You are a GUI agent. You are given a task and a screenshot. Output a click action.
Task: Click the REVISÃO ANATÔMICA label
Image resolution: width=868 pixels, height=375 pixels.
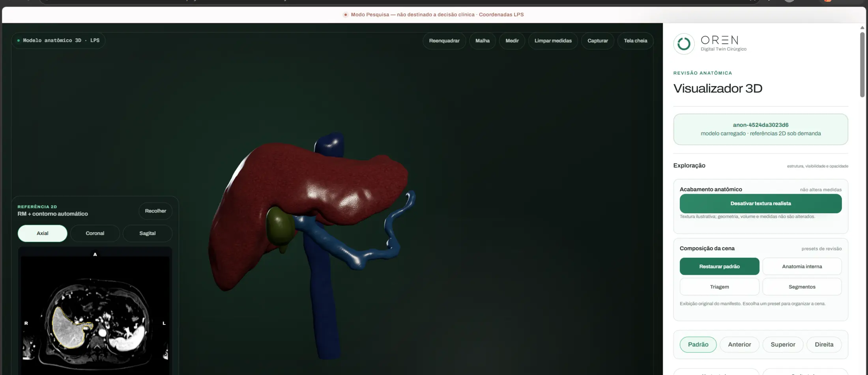click(x=702, y=73)
